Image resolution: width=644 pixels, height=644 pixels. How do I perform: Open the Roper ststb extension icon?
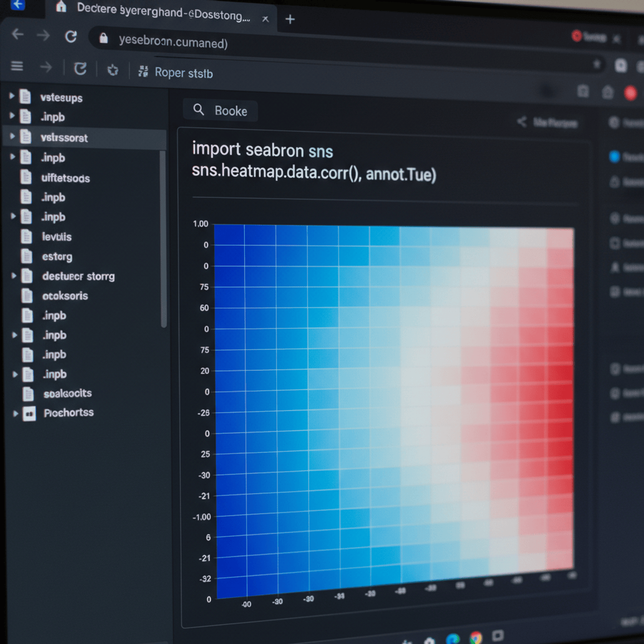(143, 70)
